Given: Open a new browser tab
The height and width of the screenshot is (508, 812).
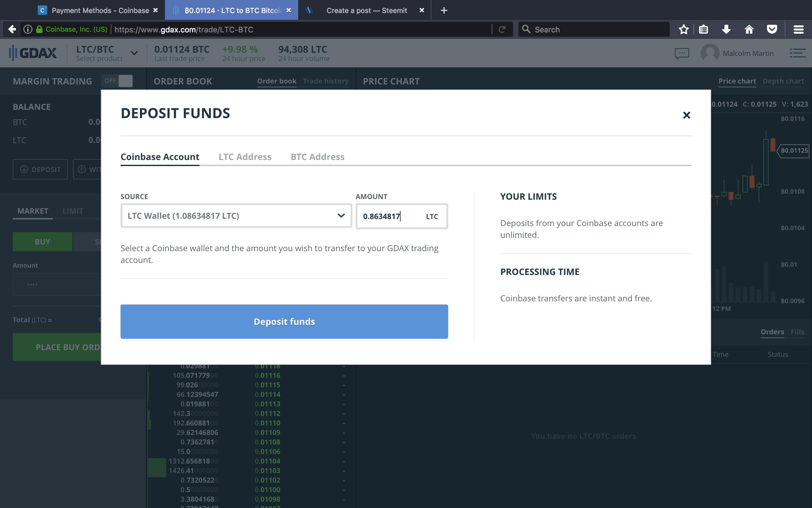Looking at the screenshot, I should click(443, 10).
